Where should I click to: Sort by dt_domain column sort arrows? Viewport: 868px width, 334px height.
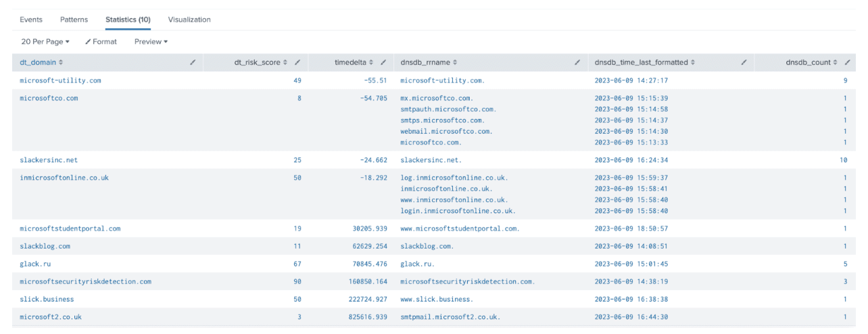pyautogui.click(x=61, y=62)
